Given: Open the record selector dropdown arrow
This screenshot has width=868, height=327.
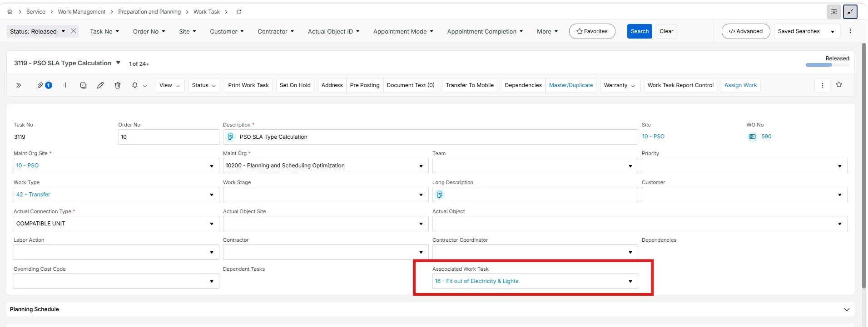Looking at the screenshot, I should pos(118,63).
